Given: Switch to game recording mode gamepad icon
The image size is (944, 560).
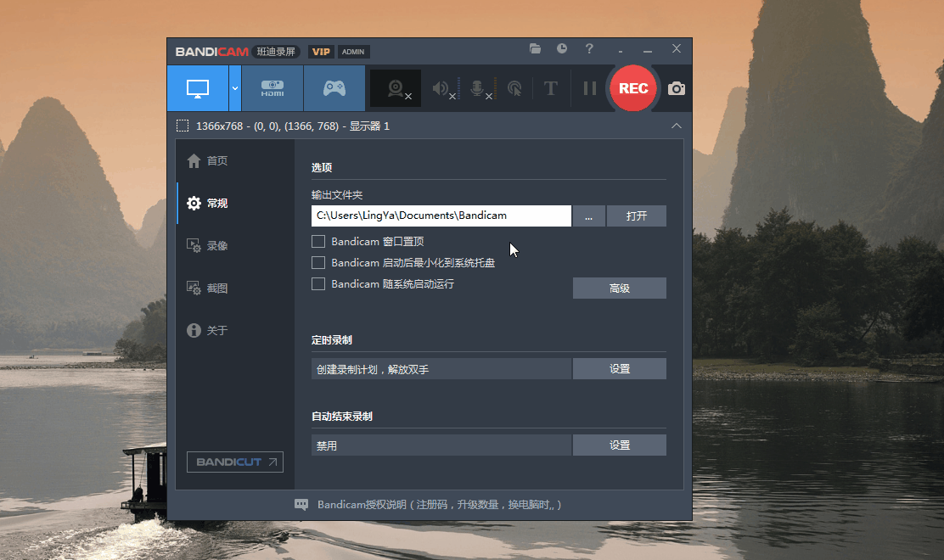Looking at the screenshot, I should 334,88.
